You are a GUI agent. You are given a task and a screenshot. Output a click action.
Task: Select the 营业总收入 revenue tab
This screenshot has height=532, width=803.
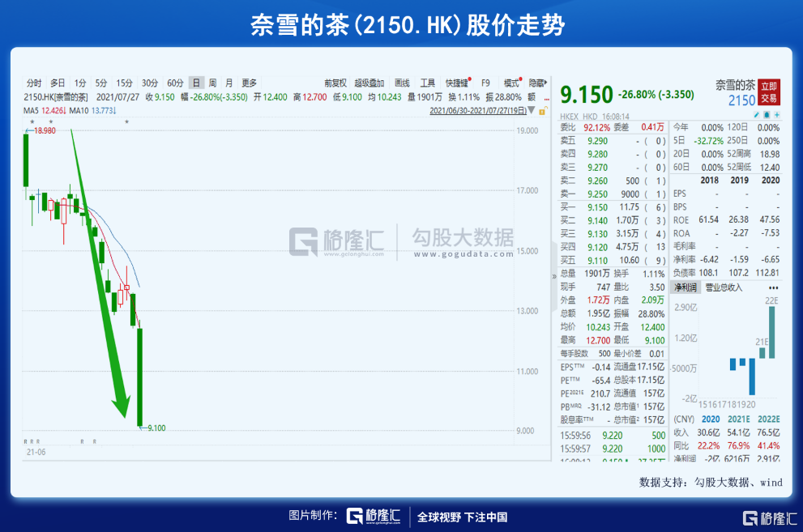tap(724, 287)
